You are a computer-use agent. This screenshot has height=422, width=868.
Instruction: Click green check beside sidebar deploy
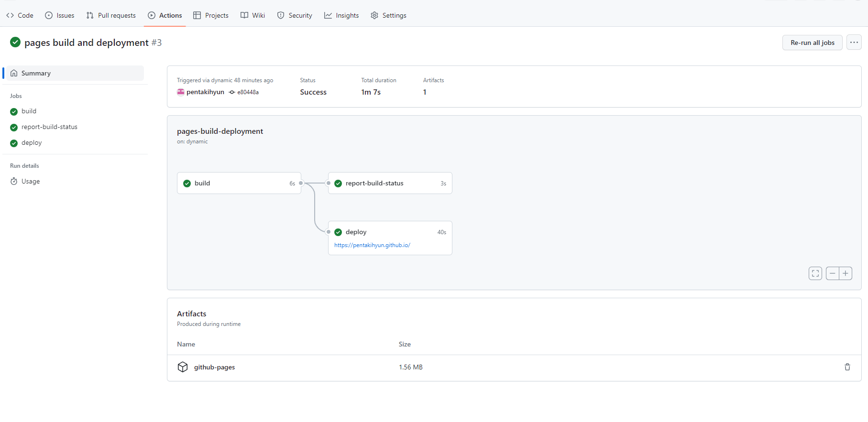point(14,143)
